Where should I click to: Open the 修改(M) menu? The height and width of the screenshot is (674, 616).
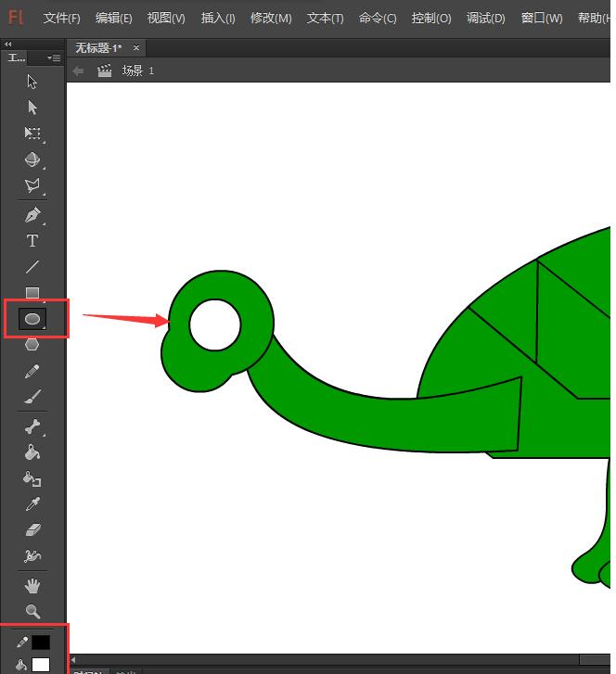pyautogui.click(x=271, y=19)
